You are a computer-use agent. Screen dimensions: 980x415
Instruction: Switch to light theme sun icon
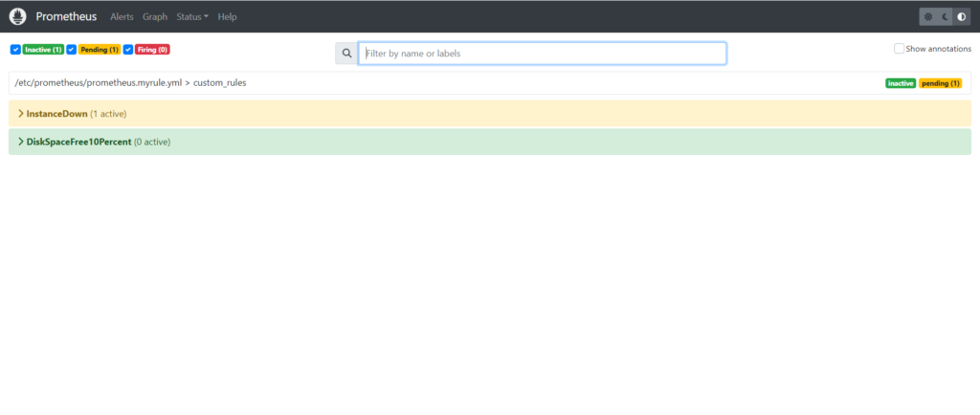(928, 17)
